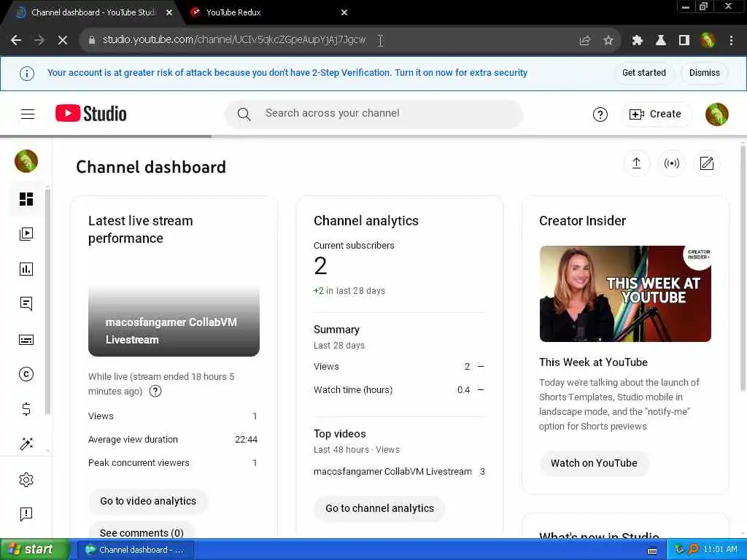Click the Create post pencil icon
This screenshot has width=747, height=560.
[706, 163]
